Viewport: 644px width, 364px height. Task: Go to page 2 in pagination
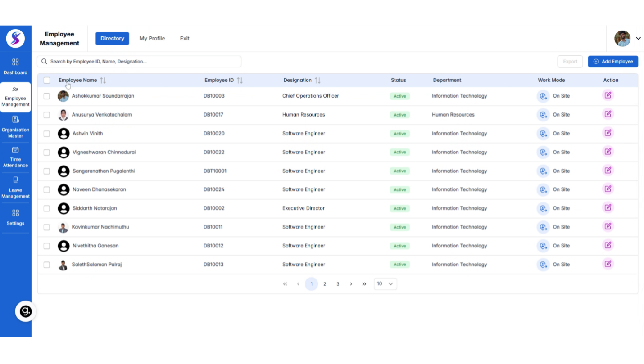324,284
